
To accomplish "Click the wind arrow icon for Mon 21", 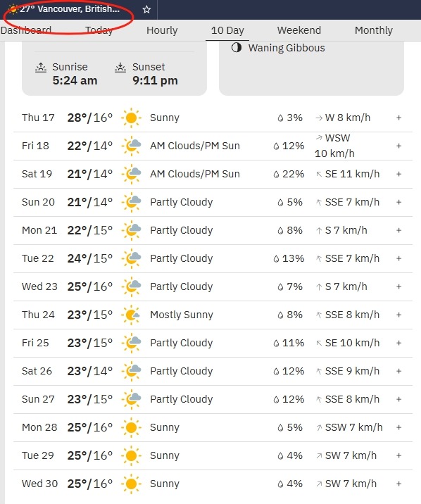I will click(319, 231).
